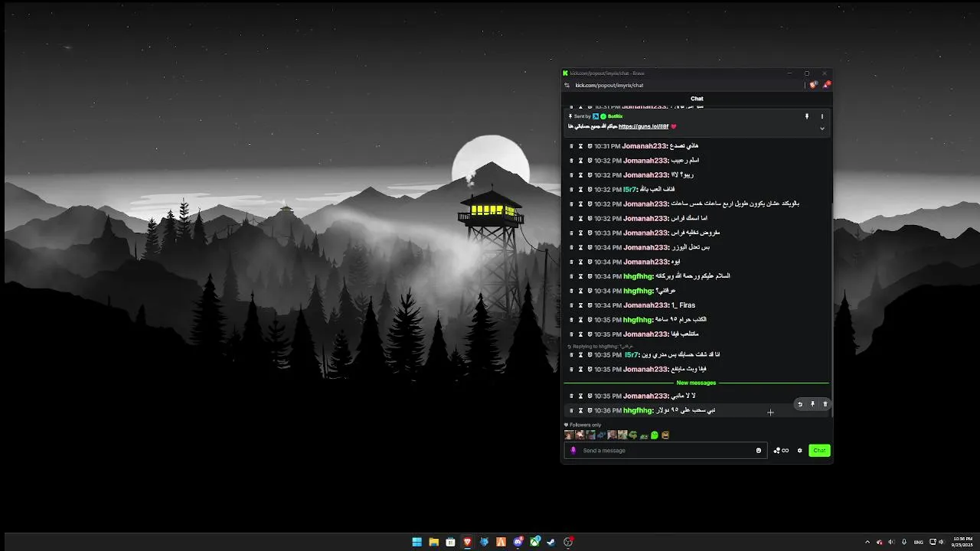Show hidden tray icons chevron
Screen dimensions: 980x551
tap(867, 542)
